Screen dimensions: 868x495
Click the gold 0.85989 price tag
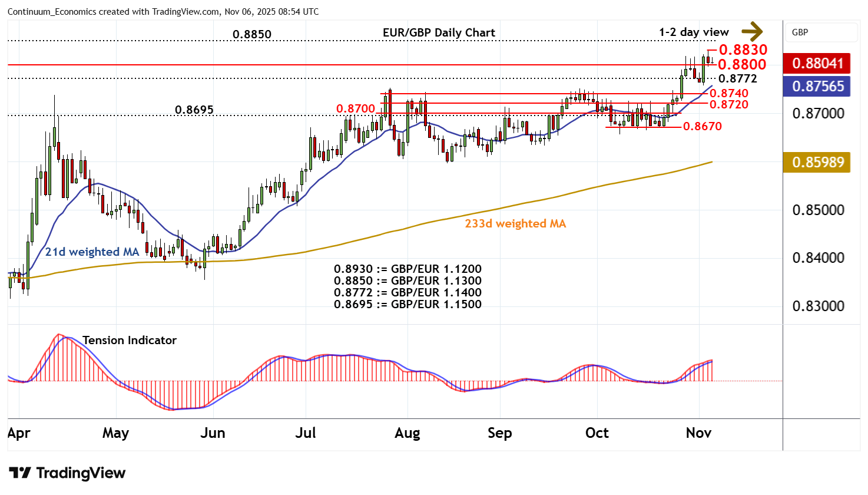[817, 162]
